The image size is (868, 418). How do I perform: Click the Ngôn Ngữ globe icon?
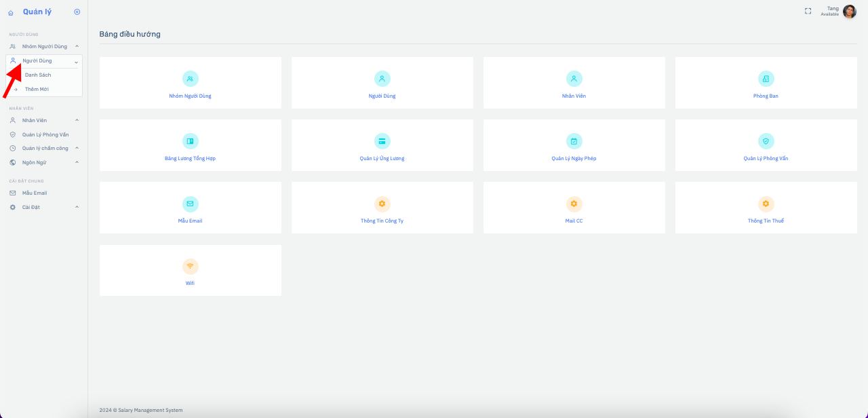pyautogui.click(x=13, y=163)
